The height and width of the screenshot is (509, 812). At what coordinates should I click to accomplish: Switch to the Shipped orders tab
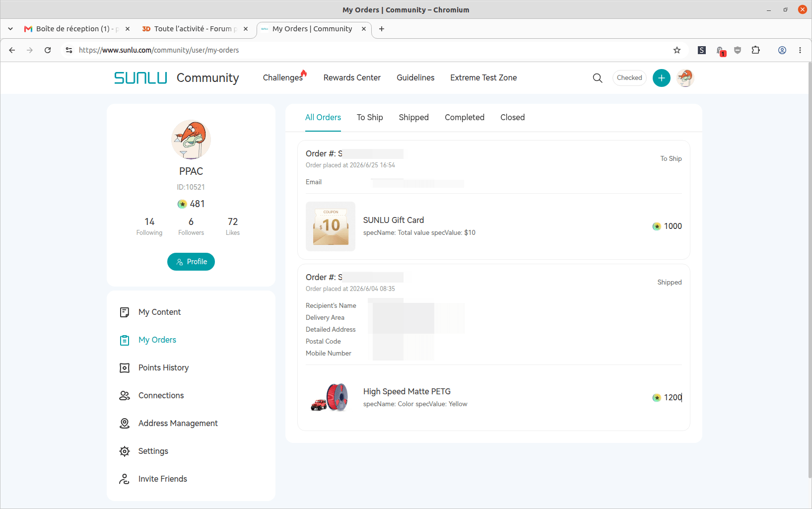click(413, 118)
